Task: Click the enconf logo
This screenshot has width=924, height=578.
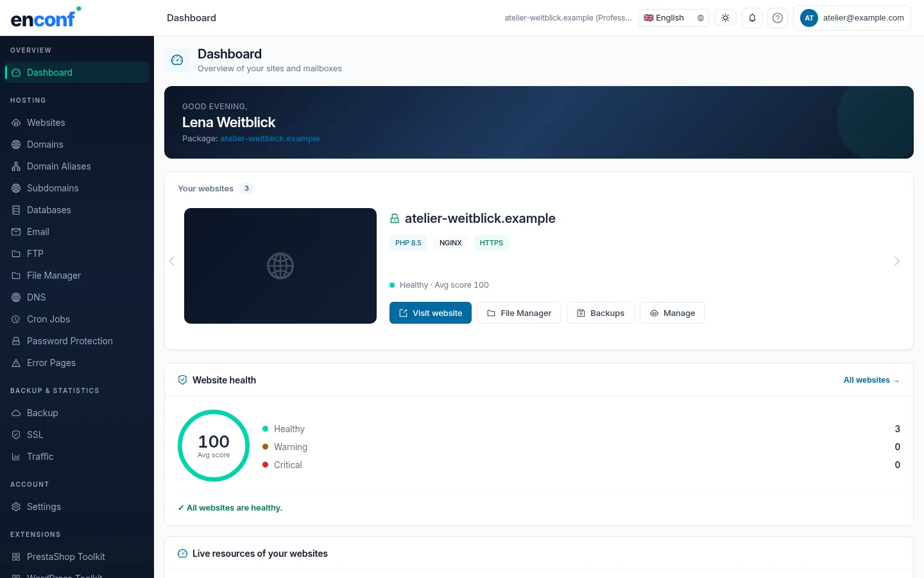Action: tap(46, 17)
